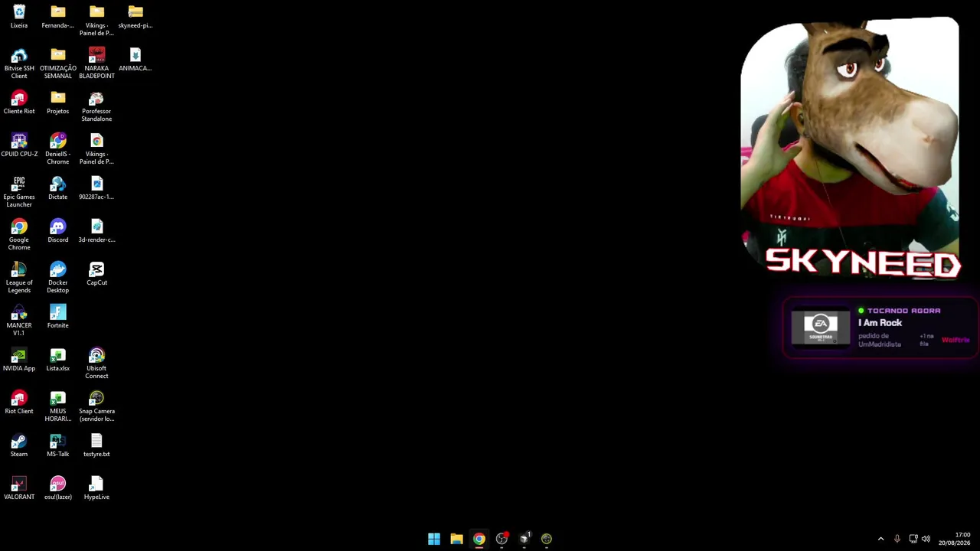Viewport: 980px width, 551px height.
Task: Launch NARAKA BLADEPOINT shortcut
Action: pos(96,64)
